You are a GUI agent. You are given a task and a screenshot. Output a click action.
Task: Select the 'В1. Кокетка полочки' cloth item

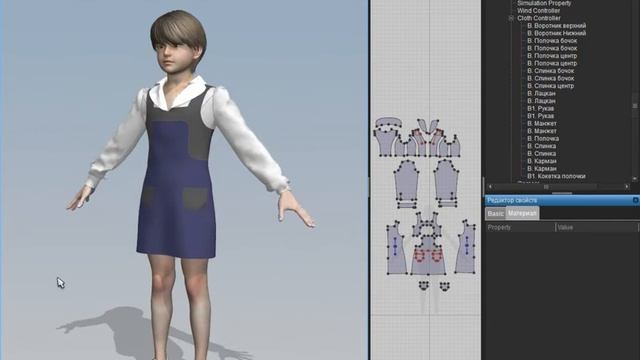[x=556, y=176]
